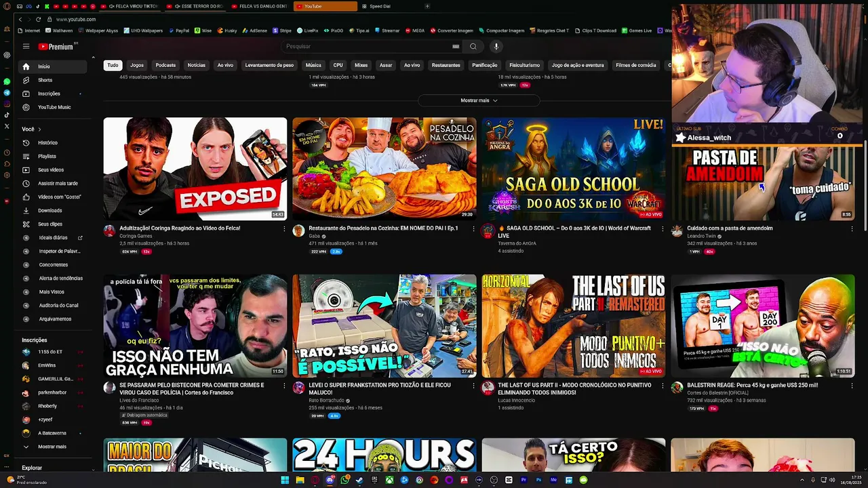Image resolution: width=868 pixels, height=488 pixels.
Task: Open the MEGA bookmark
Action: [415, 30]
